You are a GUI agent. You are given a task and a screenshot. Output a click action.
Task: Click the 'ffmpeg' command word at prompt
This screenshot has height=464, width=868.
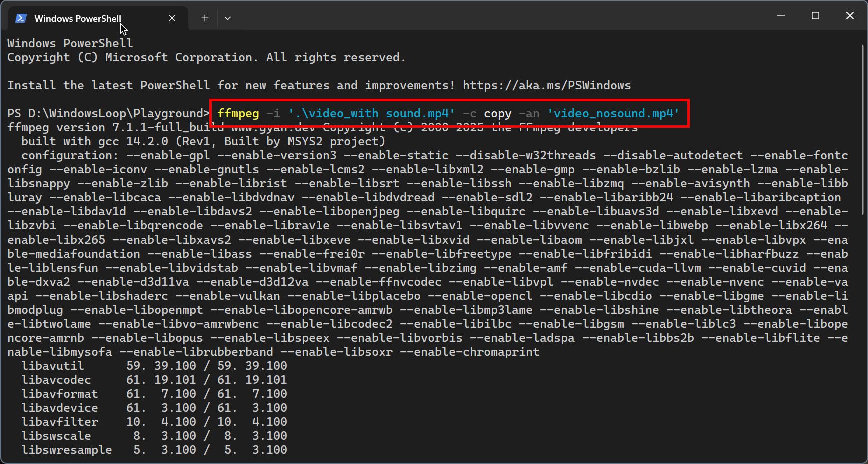point(238,113)
